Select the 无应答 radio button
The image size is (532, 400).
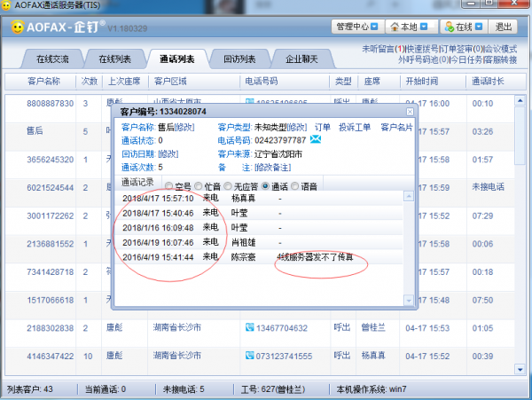coord(228,186)
